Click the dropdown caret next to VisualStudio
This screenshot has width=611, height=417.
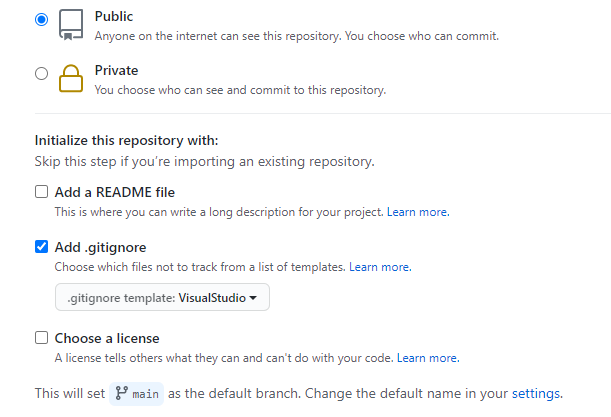[x=253, y=298]
